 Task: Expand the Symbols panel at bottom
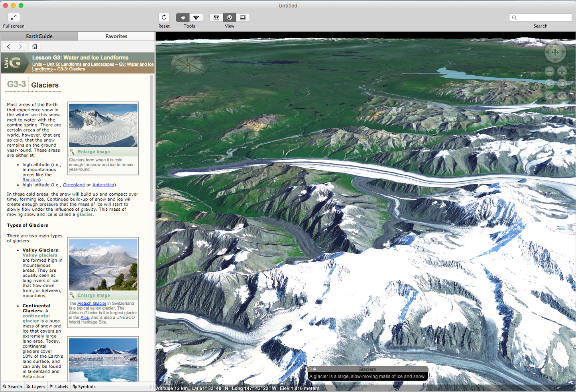tap(84, 386)
